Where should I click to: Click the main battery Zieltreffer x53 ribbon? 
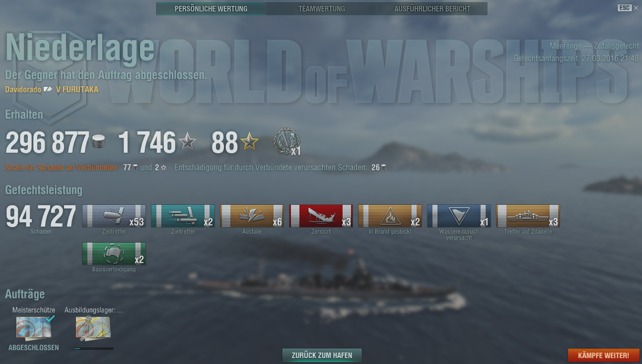(114, 216)
